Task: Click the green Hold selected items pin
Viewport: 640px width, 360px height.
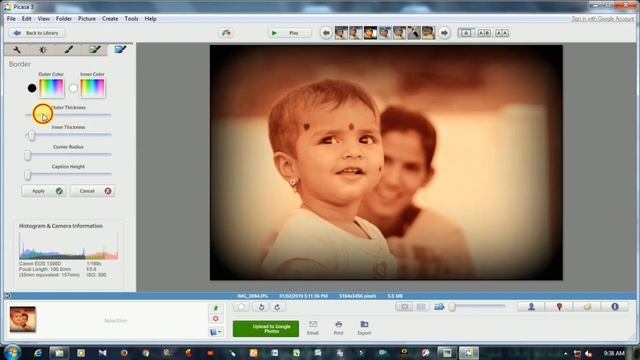Action: [x=216, y=308]
